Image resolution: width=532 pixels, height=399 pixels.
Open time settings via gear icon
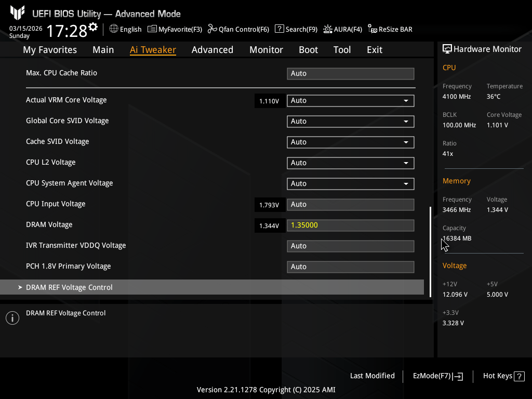coord(93,27)
